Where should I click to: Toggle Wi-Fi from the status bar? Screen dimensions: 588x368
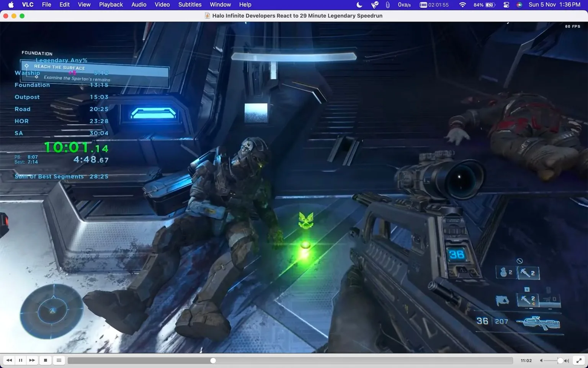click(462, 5)
